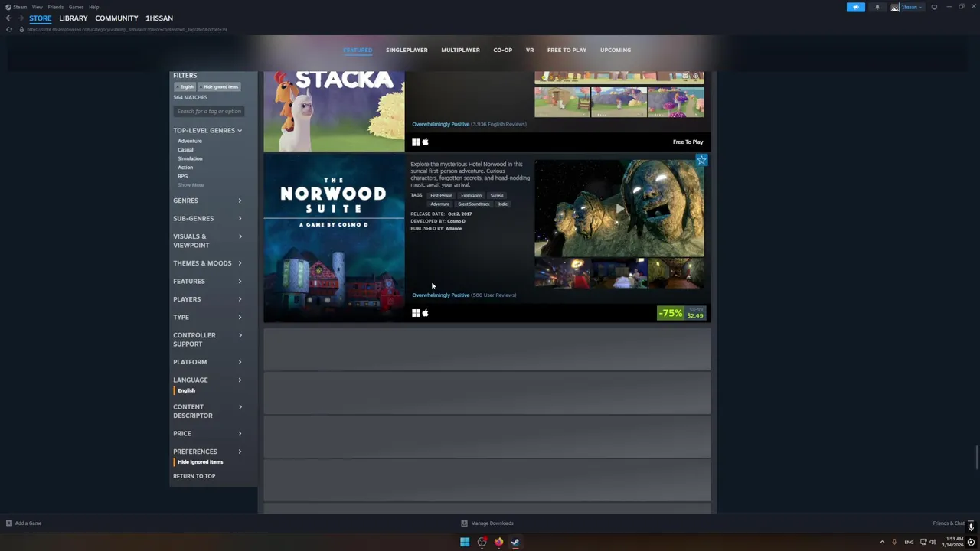Open the Games menu
The height and width of the screenshot is (551, 980).
coord(76,7)
